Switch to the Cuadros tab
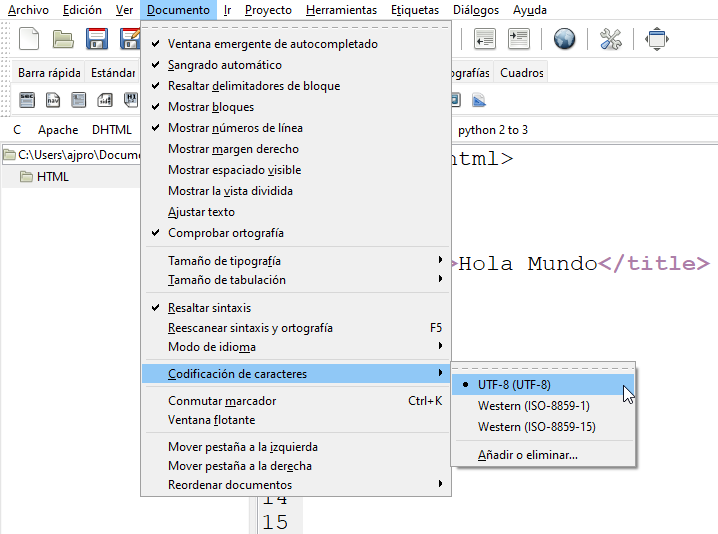Viewport: 718px width, 534px height. pyautogui.click(x=521, y=73)
